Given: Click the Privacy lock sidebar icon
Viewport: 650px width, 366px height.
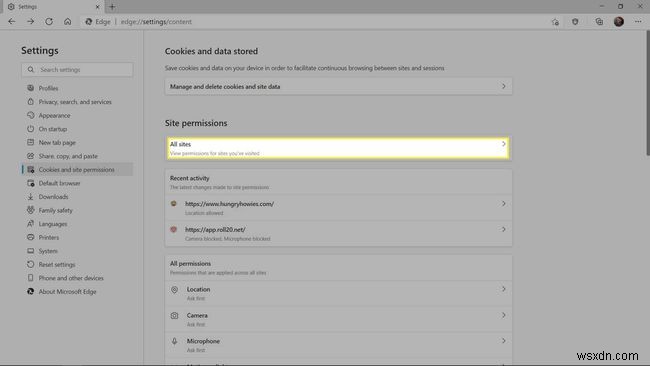Looking at the screenshot, I should click(x=30, y=102).
